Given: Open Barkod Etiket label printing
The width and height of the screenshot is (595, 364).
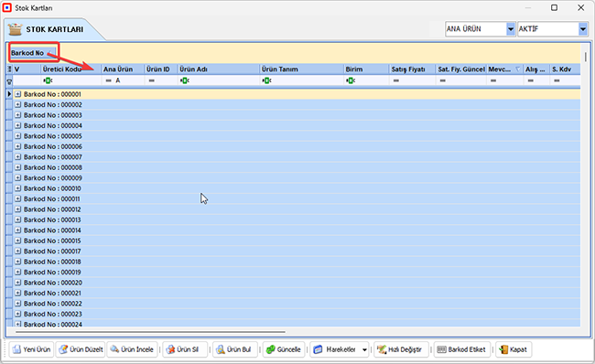Looking at the screenshot, I should [461, 349].
